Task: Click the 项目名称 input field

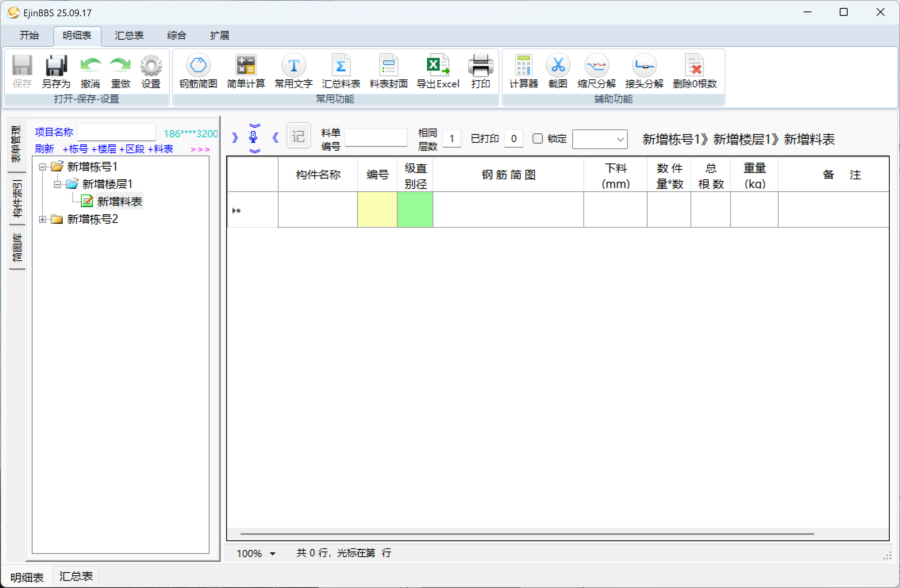Action: pos(117,132)
